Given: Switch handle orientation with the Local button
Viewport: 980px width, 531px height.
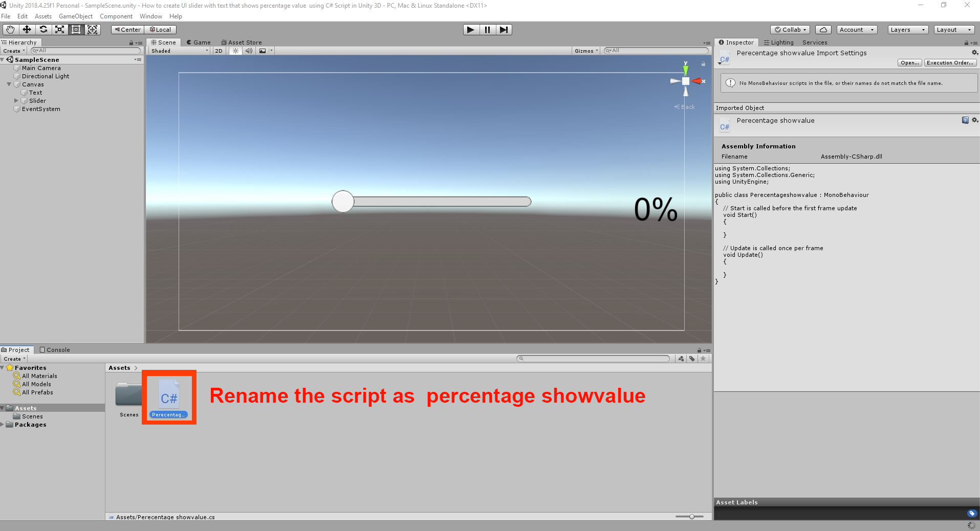Looking at the screenshot, I should point(160,30).
